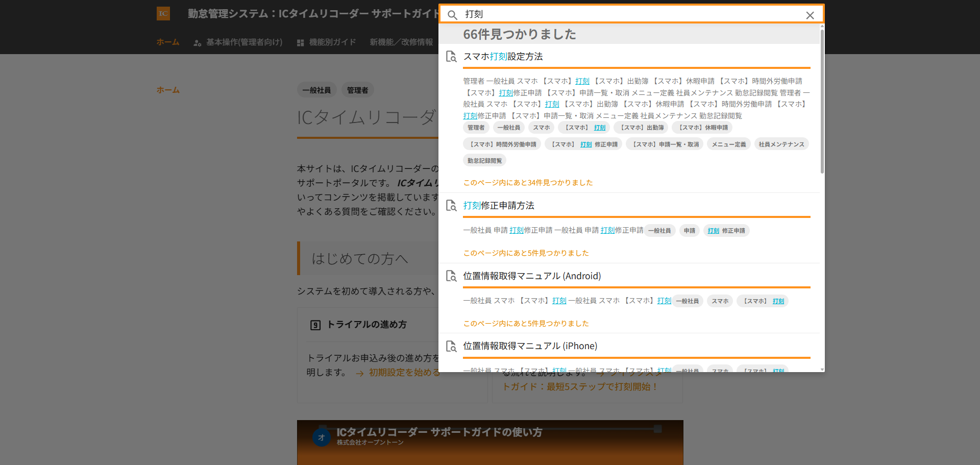The height and width of the screenshot is (465, 980).
Task: Open the 打刻修正申請方法 search result
Action: (x=499, y=206)
